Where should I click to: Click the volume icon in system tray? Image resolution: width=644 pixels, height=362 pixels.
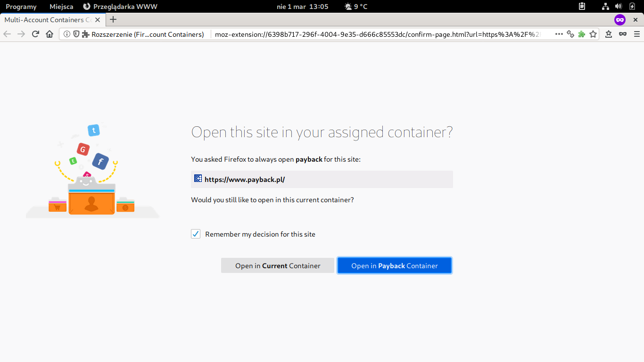[x=618, y=6]
